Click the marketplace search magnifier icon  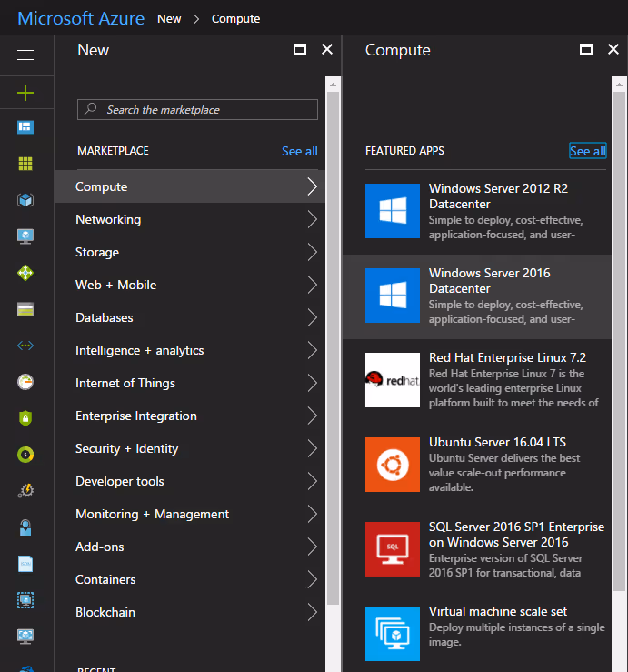[90, 109]
